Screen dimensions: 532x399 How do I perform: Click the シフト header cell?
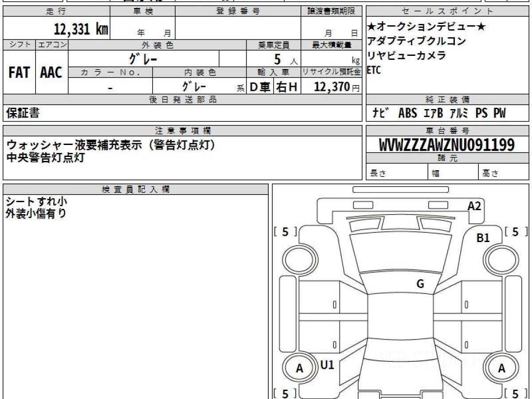[x=19, y=45]
